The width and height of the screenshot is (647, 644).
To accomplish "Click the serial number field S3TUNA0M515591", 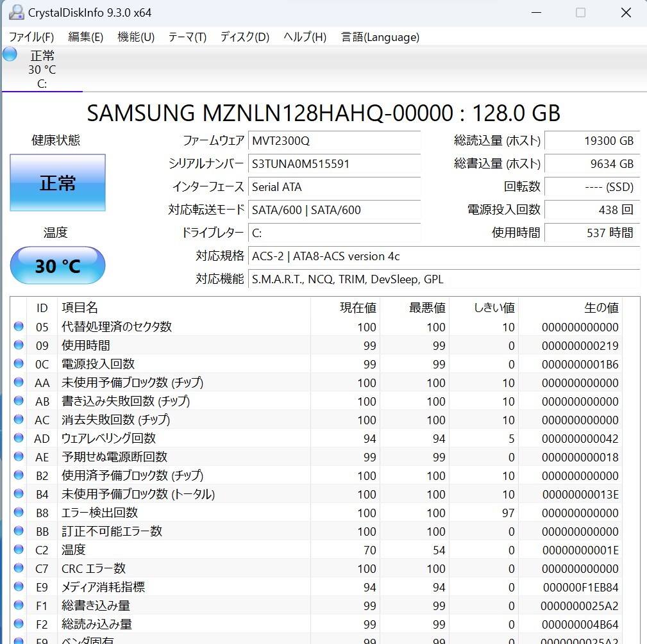I will tap(333, 165).
